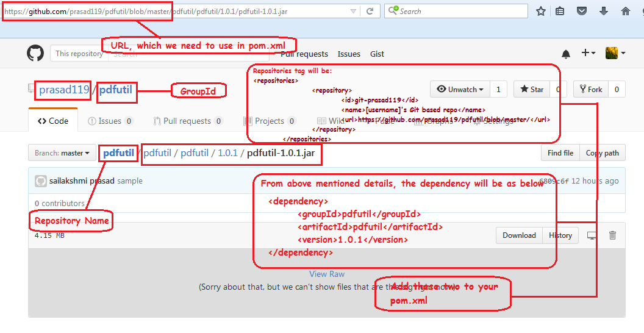
Task: Click the repository book icon beside prasad119
Action: (x=32, y=88)
